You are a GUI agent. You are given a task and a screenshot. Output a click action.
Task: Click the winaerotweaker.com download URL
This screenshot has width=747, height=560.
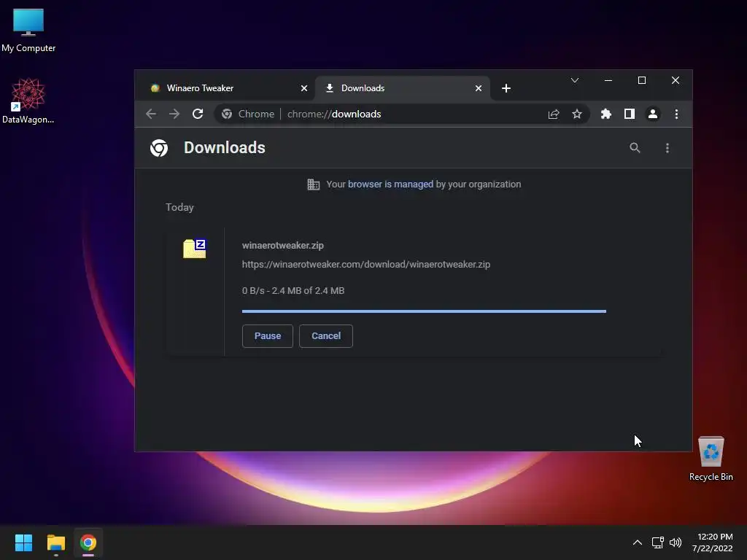[366, 264]
